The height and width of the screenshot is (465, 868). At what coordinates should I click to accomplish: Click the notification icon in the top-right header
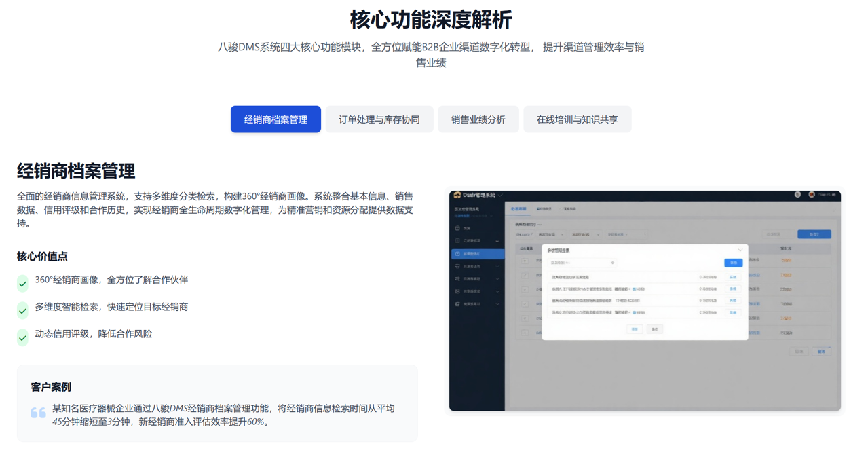coord(797,194)
